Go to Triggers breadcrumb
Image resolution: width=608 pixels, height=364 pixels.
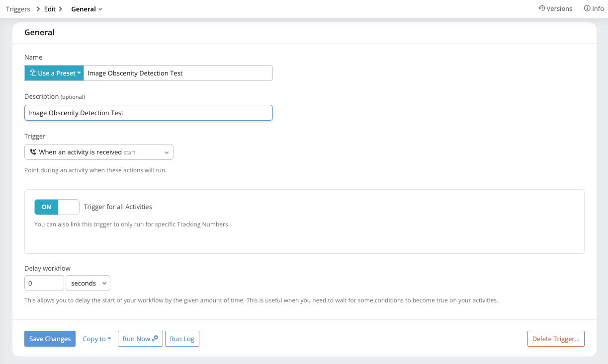tap(18, 9)
